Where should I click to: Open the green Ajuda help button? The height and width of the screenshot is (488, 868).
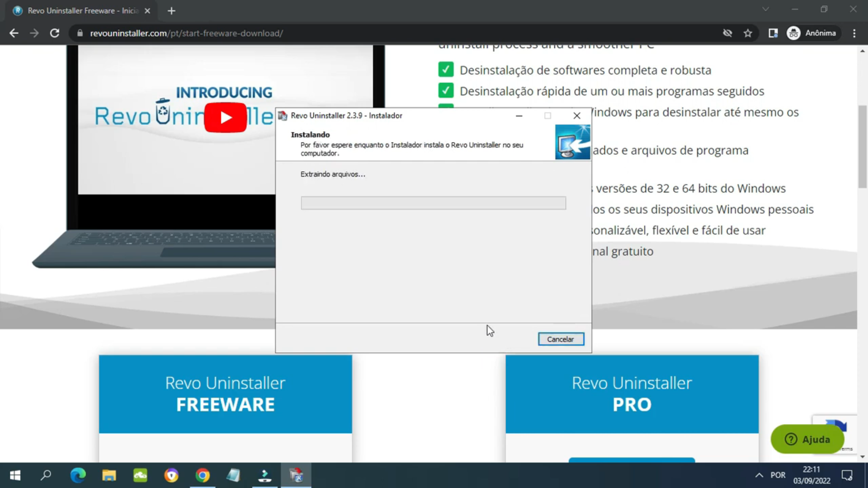[807, 439]
